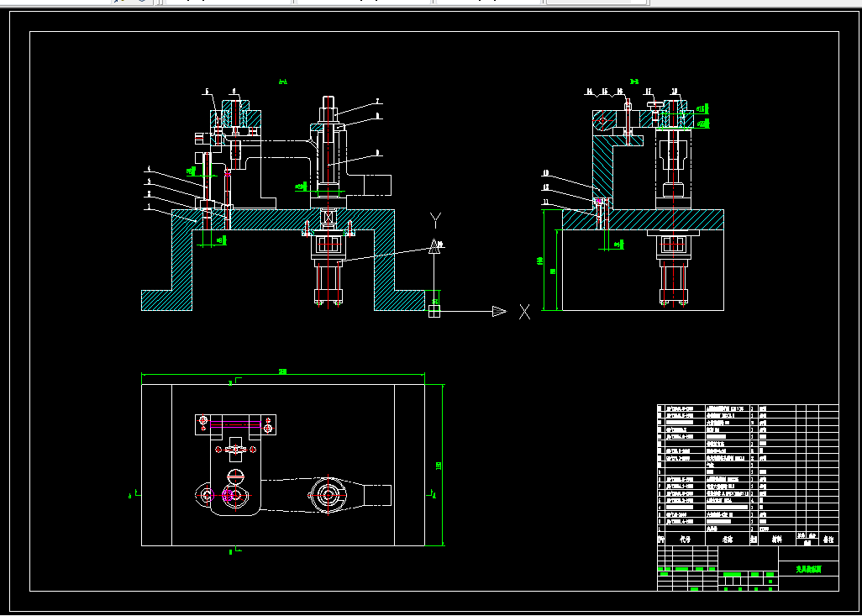Click the UCS origin square icon

(434, 312)
